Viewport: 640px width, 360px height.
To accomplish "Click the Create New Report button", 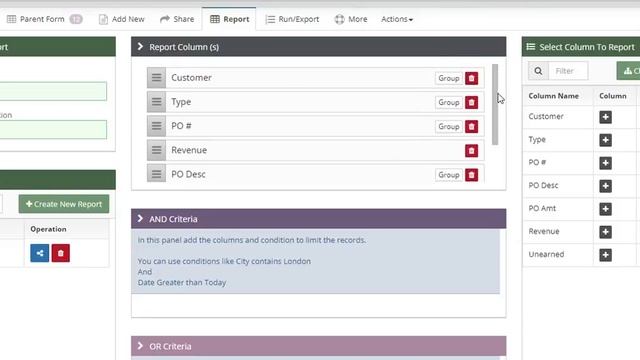I will [x=64, y=204].
